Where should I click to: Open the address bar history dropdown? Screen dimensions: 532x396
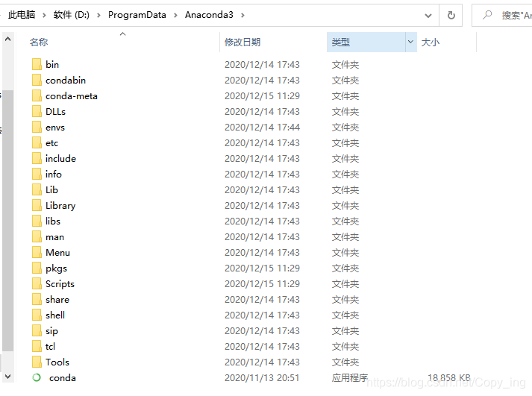click(x=428, y=15)
